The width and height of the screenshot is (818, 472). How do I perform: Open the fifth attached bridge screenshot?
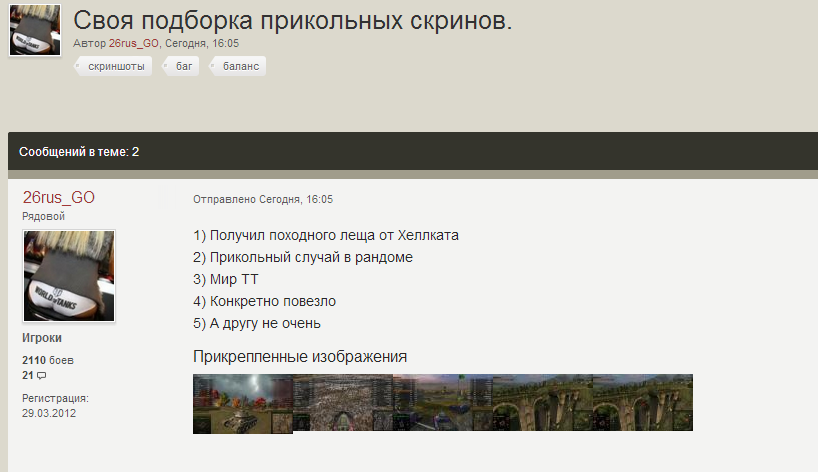pyautogui.click(x=643, y=402)
